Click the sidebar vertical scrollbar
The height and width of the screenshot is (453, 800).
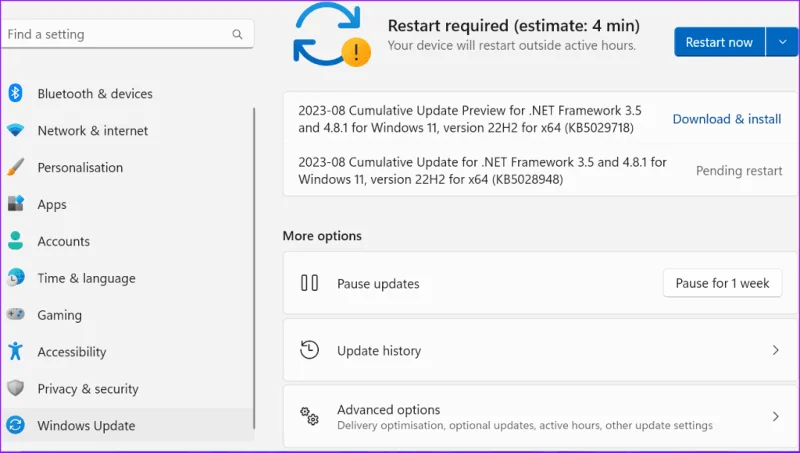(254, 268)
